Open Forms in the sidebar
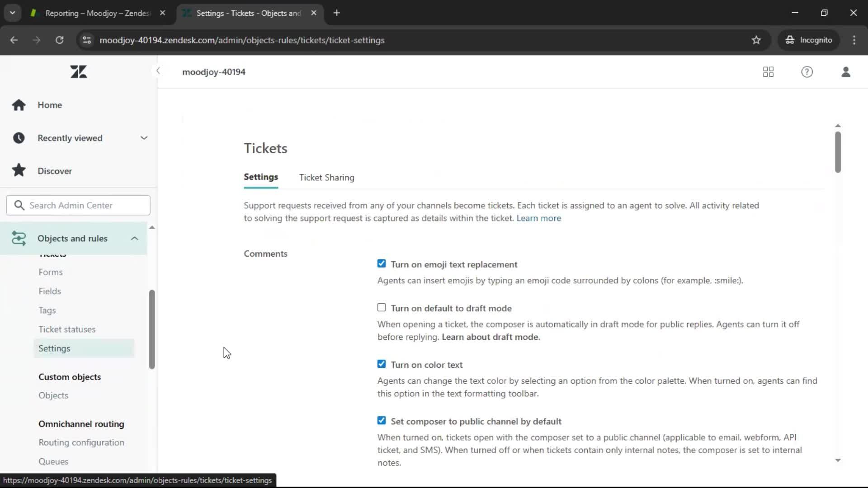 51,272
